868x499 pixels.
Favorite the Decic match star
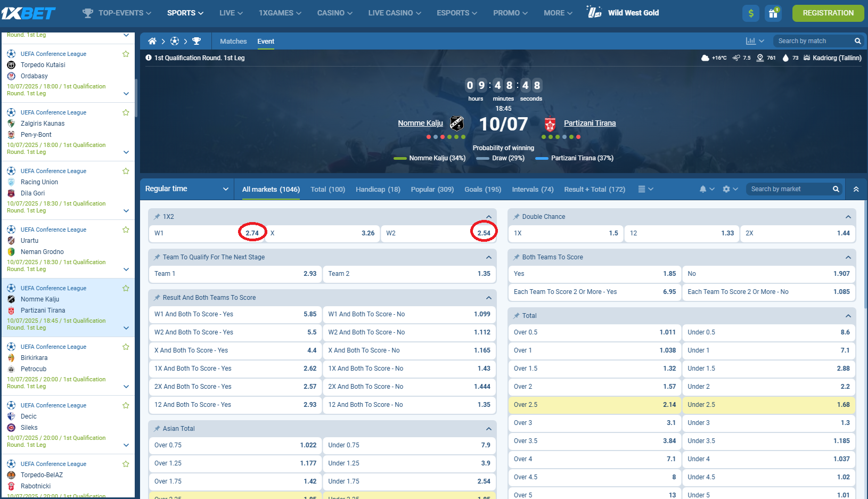pos(126,405)
